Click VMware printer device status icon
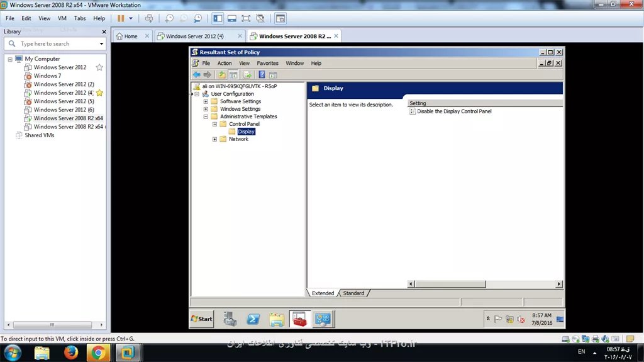This screenshot has height=362, width=644. [596, 339]
